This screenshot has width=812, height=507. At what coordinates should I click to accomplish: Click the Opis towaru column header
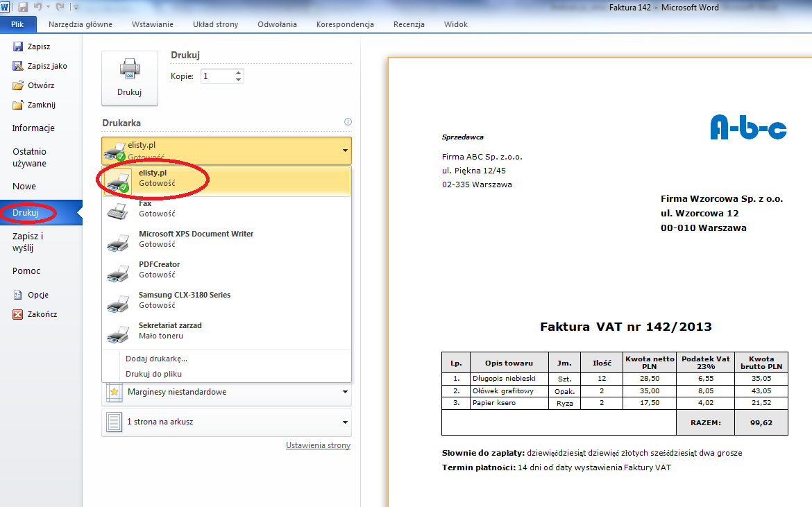point(509,363)
